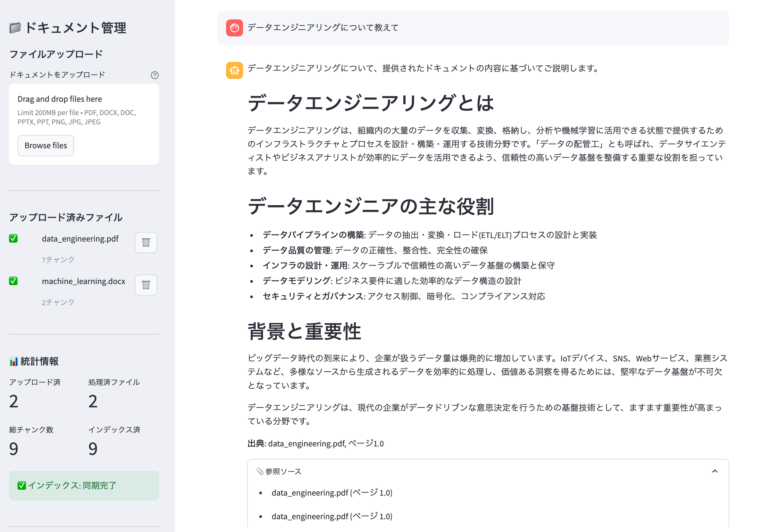Click the 出典 citation line below the answer
This screenshot has height=532, width=768.
315,443
